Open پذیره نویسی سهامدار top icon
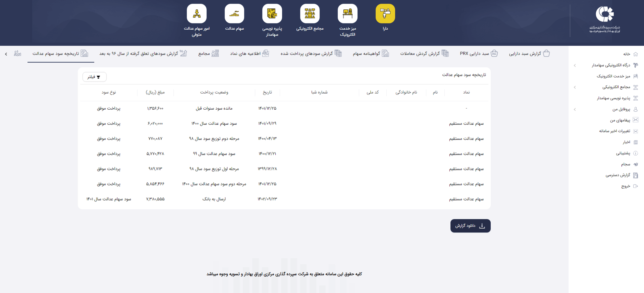Image resolution: width=644 pixels, height=293 pixels. tap(272, 14)
